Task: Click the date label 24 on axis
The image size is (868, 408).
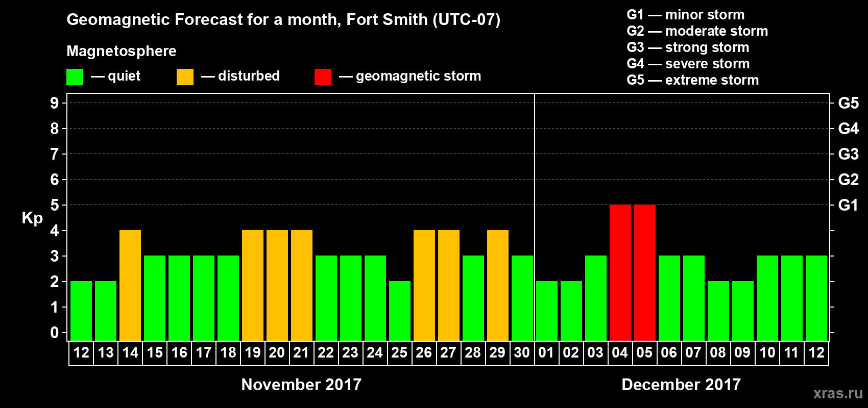Action: click(x=375, y=353)
